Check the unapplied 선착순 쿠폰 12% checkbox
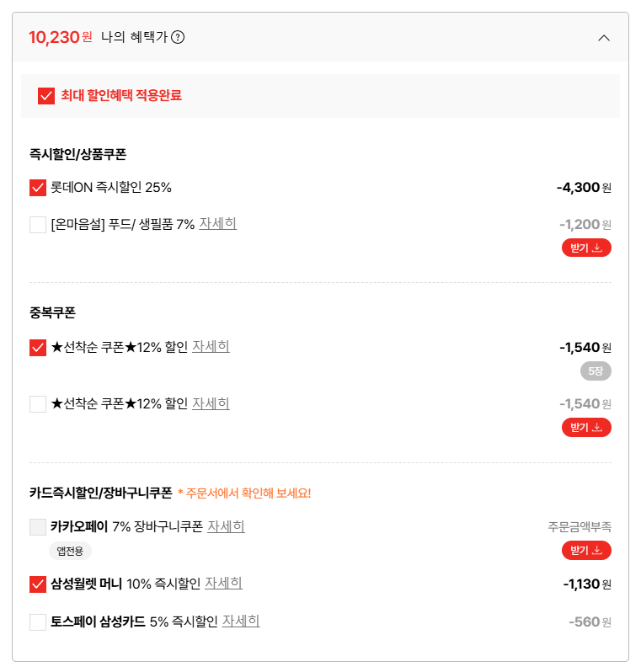The width and height of the screenshot is (641, 672). pyautogui.click(x=38, y=404)
